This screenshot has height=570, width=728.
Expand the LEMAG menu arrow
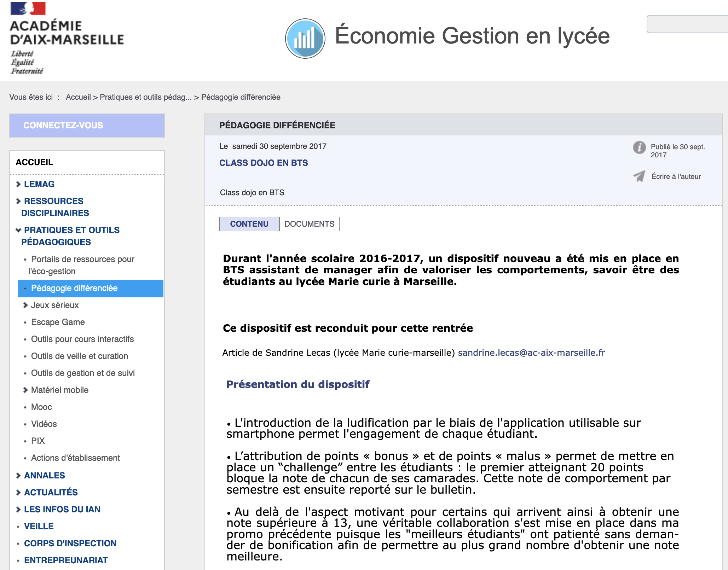[18, 184]
